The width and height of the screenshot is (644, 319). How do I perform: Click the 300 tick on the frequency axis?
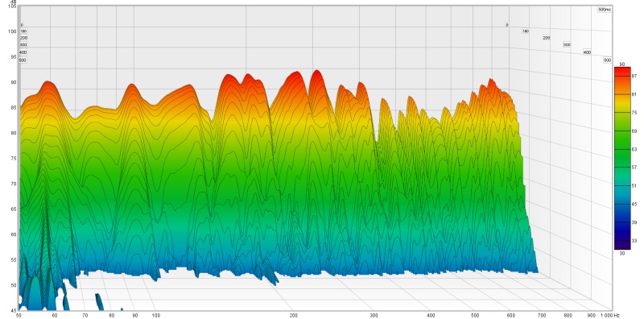373,315
